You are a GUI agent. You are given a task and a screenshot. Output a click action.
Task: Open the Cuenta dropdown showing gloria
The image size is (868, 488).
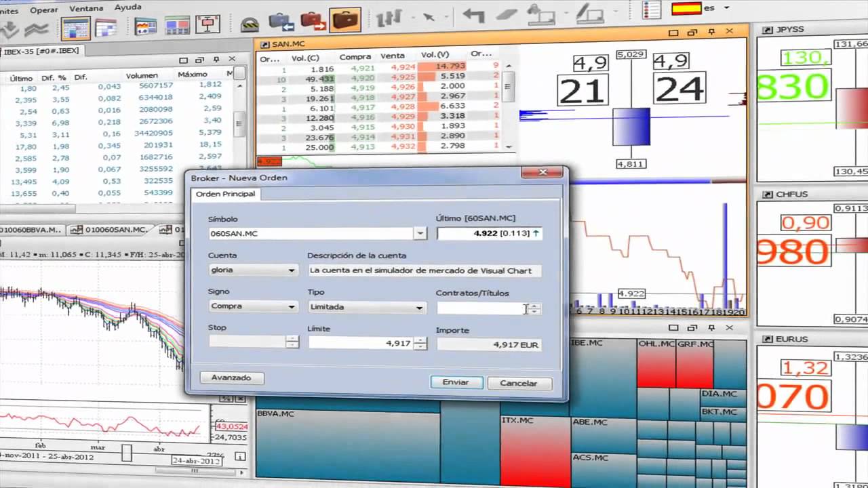(x=253, y=270)
